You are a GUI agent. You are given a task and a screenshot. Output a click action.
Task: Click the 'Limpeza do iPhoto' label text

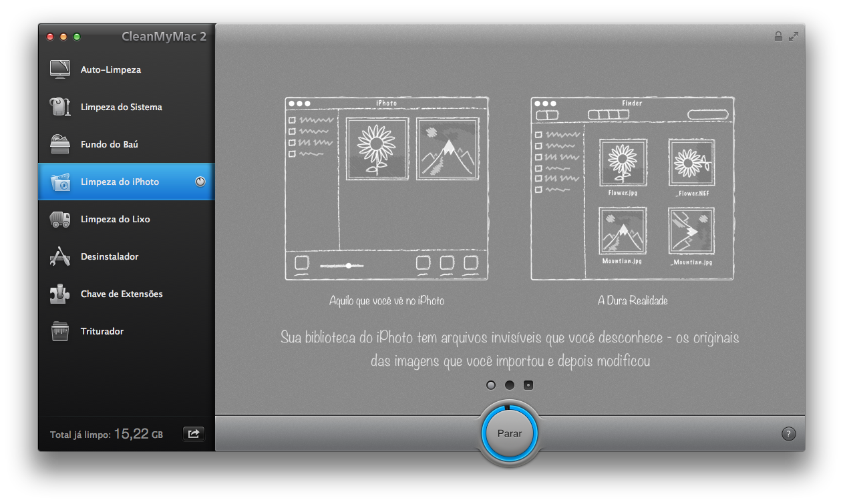coord(120,182)
